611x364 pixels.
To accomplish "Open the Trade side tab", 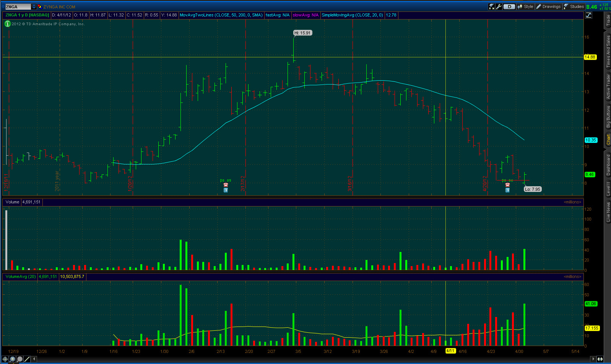I will [x=608, y=20].
